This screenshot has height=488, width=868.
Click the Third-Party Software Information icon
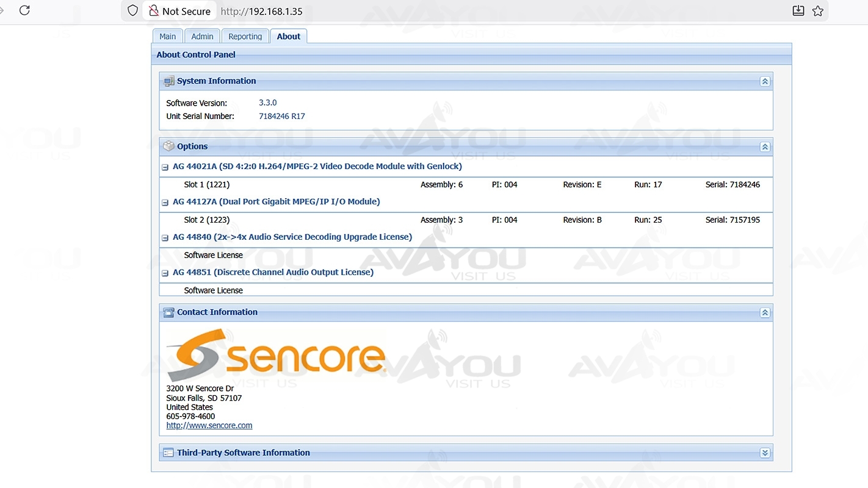[169, 453]
